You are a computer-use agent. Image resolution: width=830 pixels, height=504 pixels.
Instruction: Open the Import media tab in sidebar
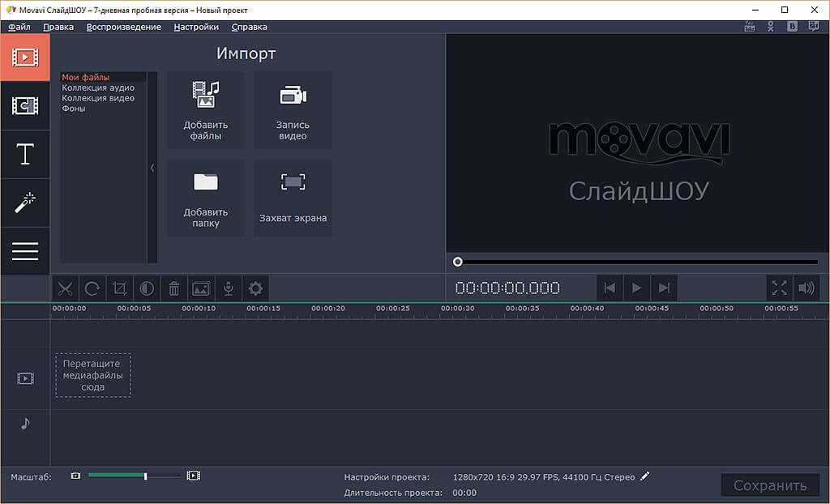[25, 58]
